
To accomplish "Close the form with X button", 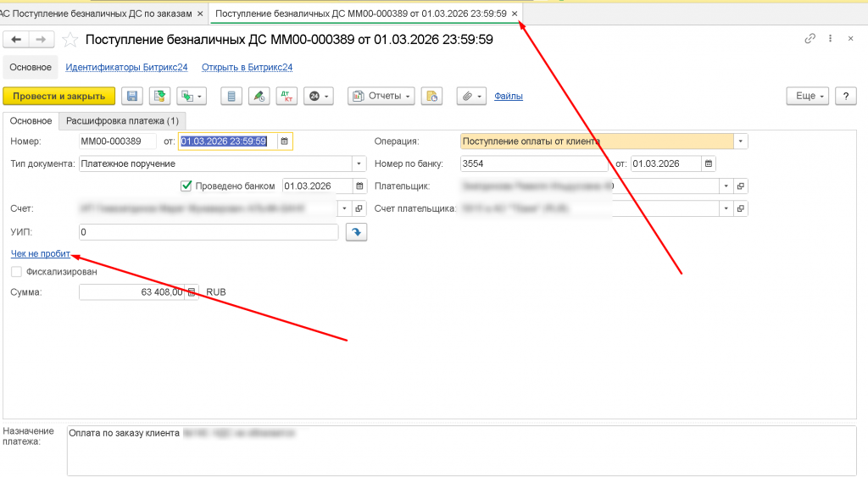I will (x=851, y=38).
